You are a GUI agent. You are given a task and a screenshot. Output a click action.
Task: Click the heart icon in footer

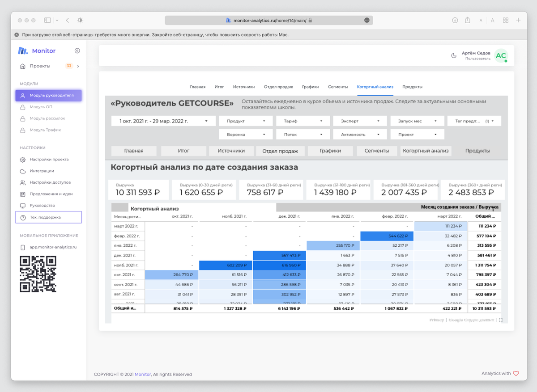pos(516,374)
